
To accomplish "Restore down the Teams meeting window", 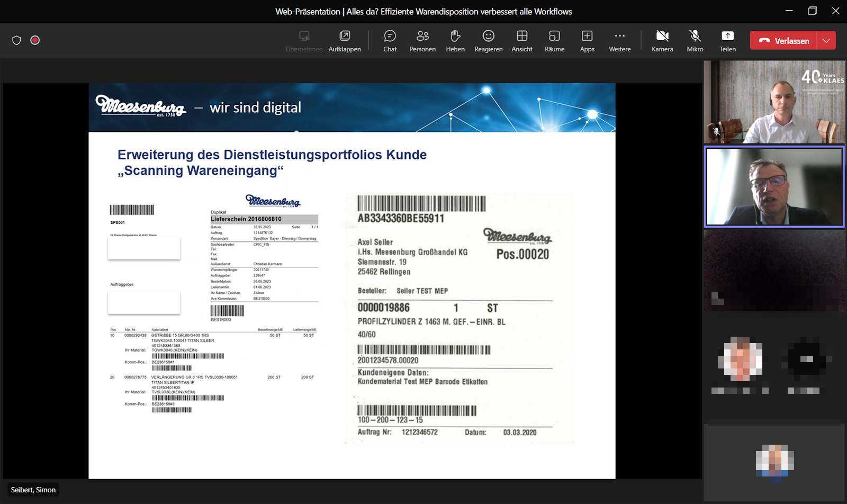I will [812, 11].
